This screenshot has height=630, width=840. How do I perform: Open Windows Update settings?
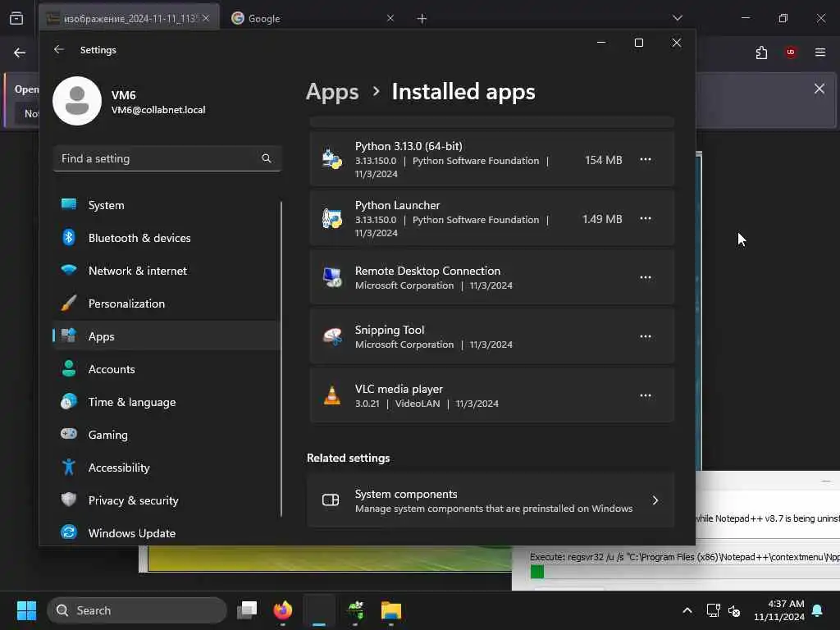pyautogui.click(x=167, y=533)
